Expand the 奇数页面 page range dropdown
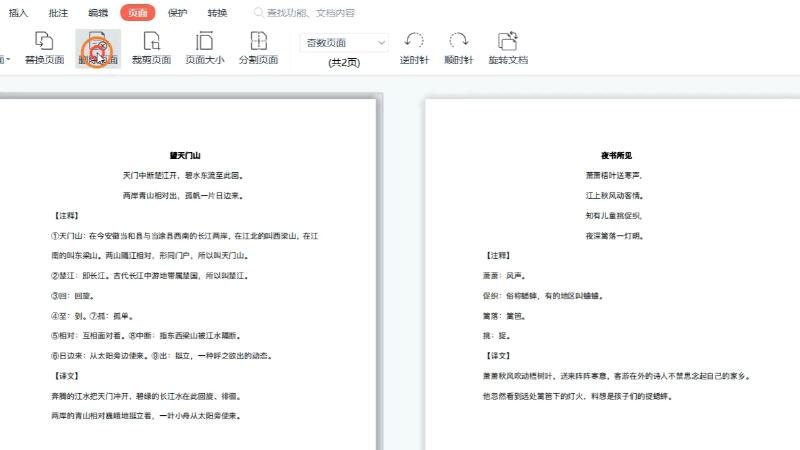The width and height of the screenshot is (800, 450). click(382, 43)
